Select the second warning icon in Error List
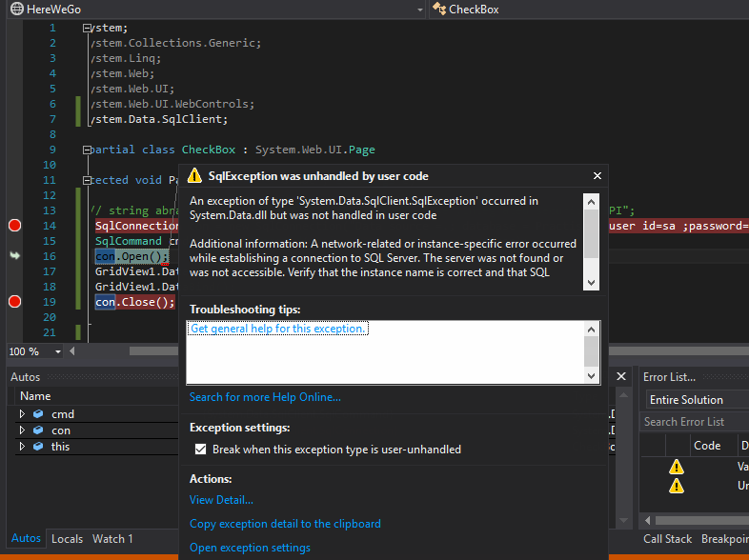The width and height of the screenshot is (749, 560). tap(677, 486)
